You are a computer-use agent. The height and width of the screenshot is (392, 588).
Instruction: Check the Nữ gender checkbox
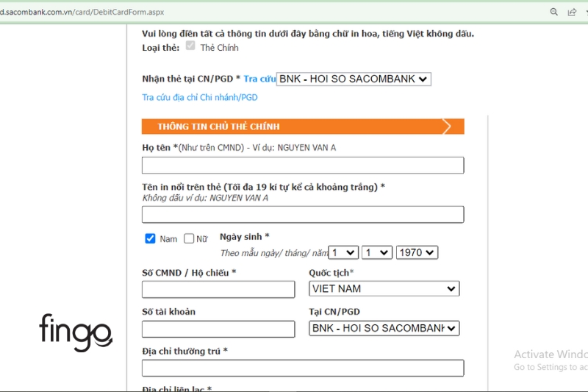click(x=189, y=238)
